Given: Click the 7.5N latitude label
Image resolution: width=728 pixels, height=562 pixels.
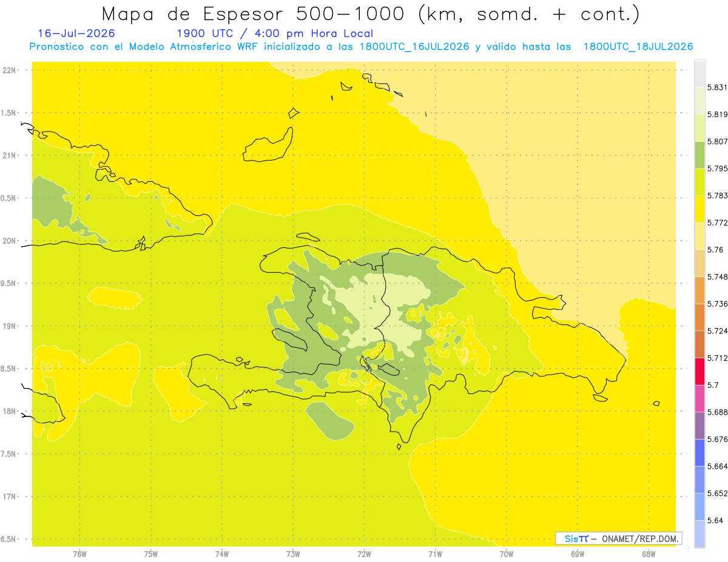Looking at the screenshot, I should (x=7, y=454).
